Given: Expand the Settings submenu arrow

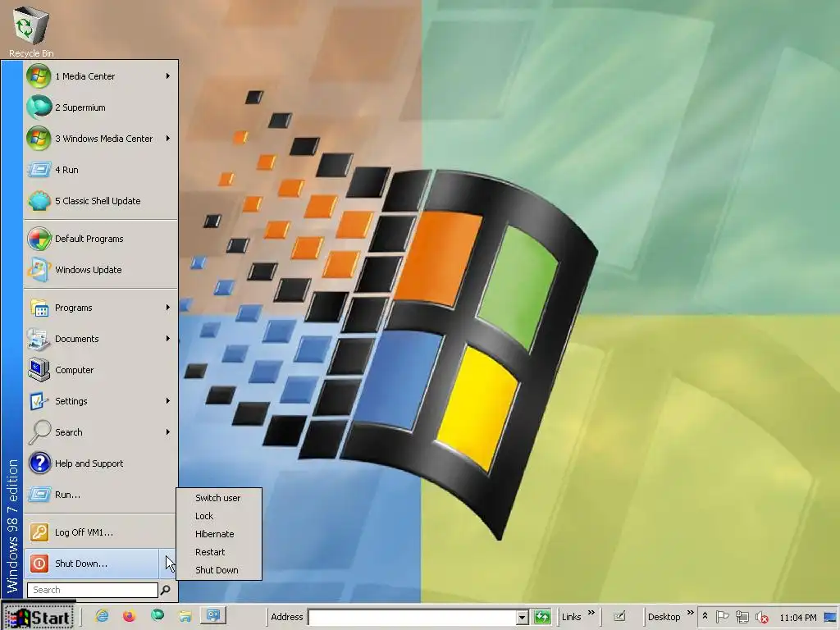Looking at the screenshot, I should (x=167, y=400).
